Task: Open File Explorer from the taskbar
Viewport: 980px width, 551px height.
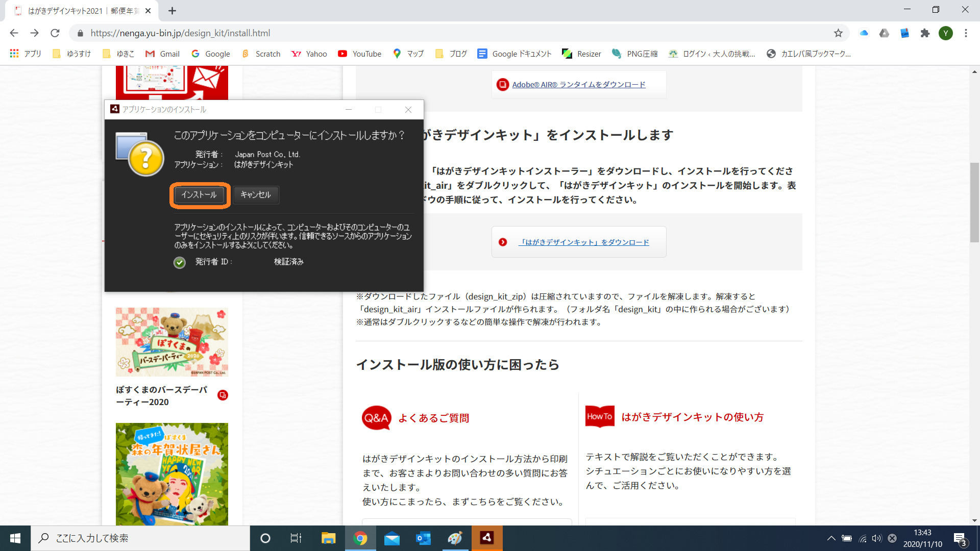Action: tap(328, 538)
